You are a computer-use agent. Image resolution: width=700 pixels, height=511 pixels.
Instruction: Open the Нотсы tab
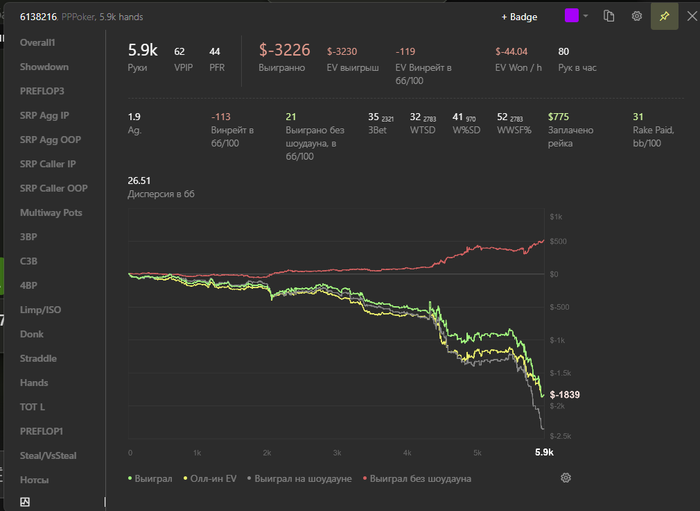pos(34,480)
